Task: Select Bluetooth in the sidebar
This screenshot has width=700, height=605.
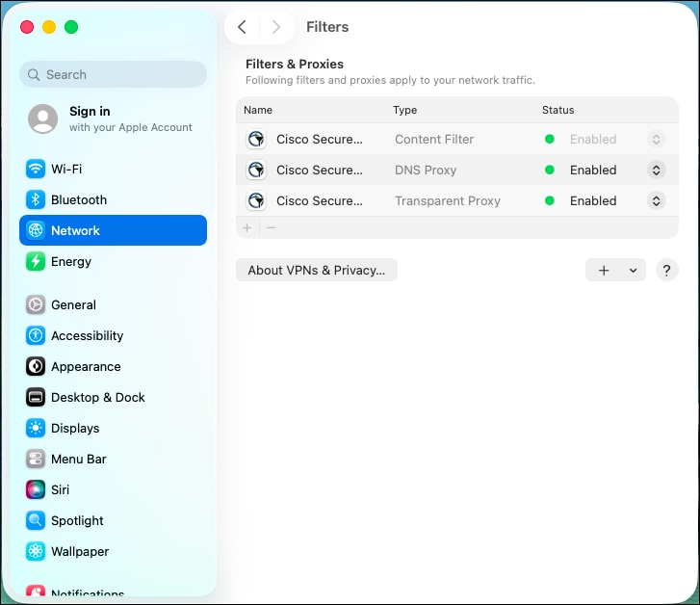Action: coord(113,199)
